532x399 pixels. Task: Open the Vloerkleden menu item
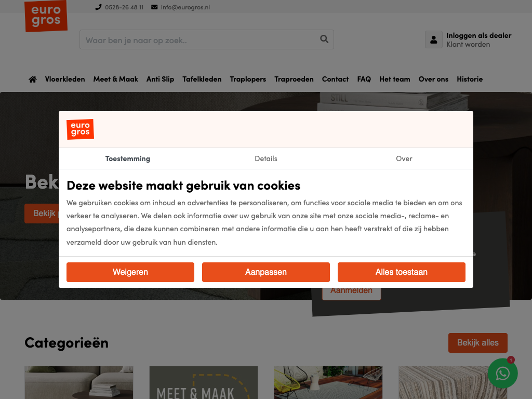click(65, 79)
